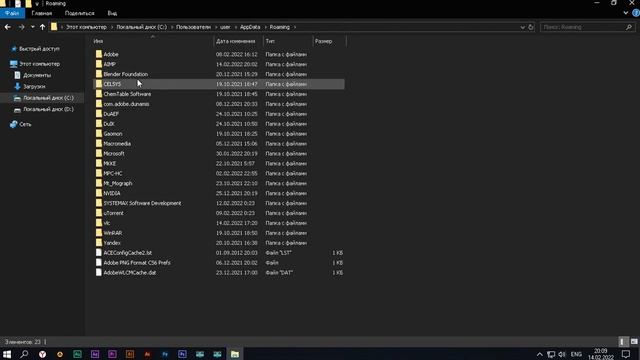Open notification center icon

point(626,354)
